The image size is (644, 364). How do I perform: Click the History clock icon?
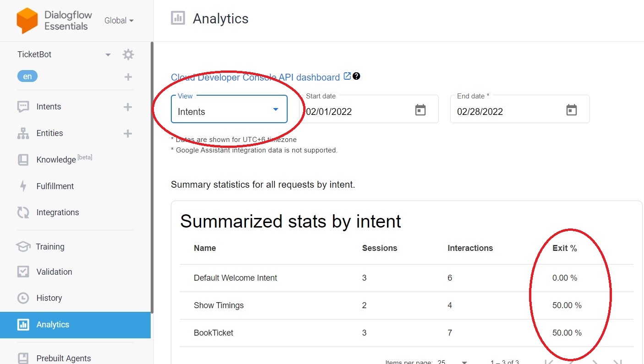(23, 298)
